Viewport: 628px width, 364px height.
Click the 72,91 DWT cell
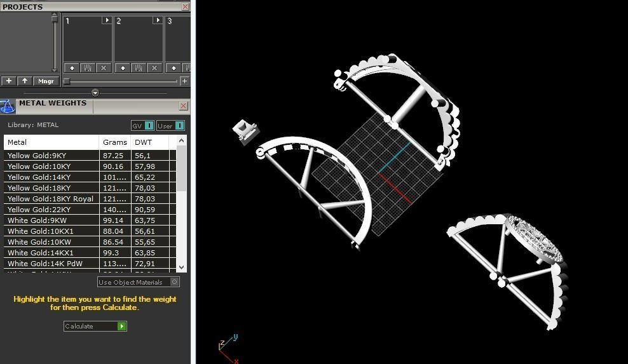[x=150, y=264]
